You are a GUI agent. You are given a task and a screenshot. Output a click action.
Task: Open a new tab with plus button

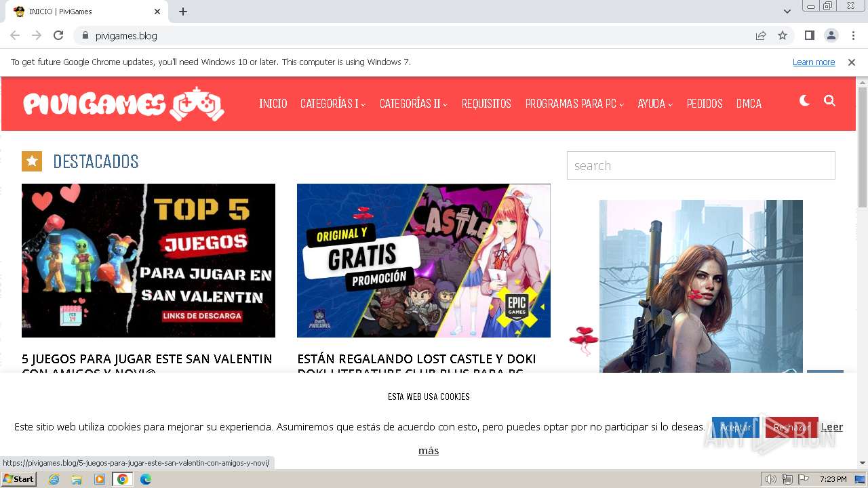tap(183, 12)
